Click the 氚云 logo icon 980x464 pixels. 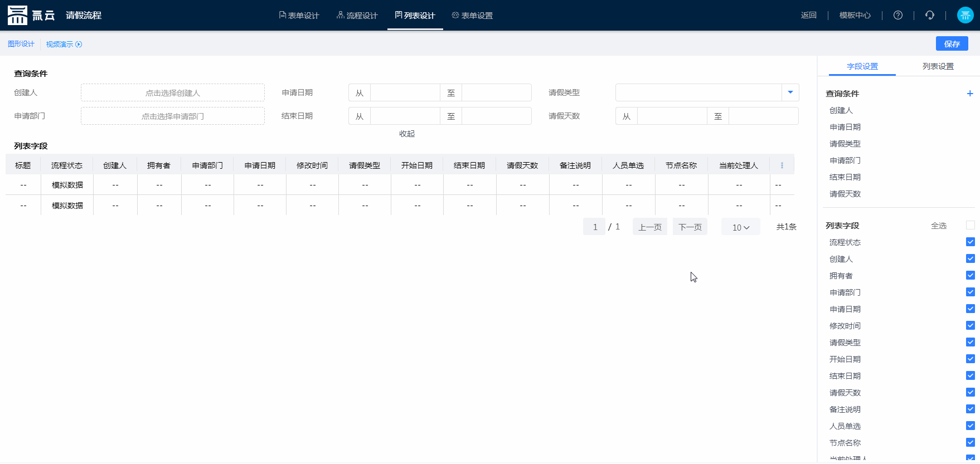[17, 15]
